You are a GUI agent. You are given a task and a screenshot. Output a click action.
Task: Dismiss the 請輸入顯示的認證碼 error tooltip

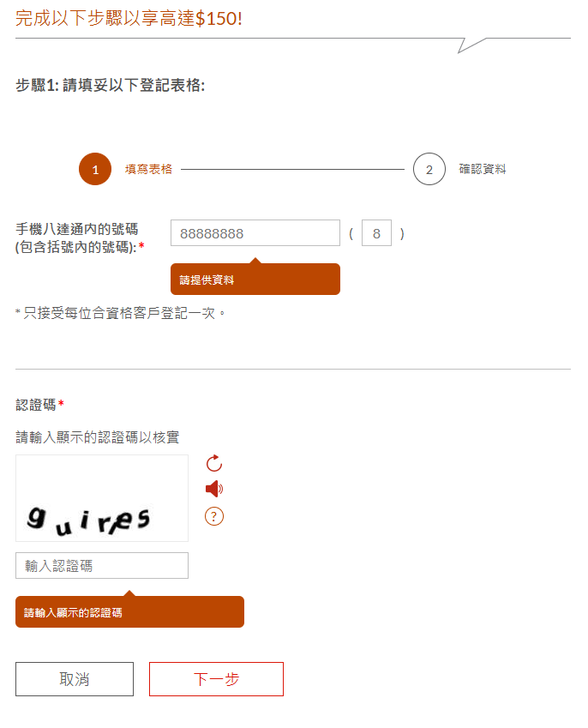129,611
